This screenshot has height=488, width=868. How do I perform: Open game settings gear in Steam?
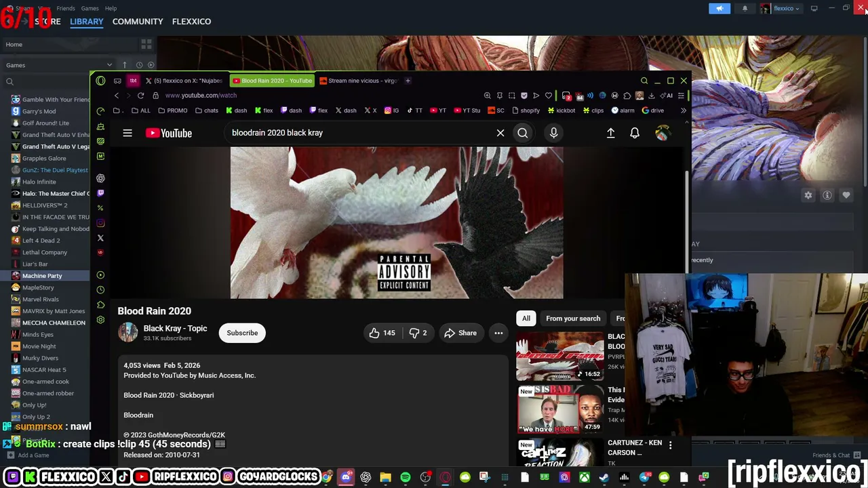point(808,195)
